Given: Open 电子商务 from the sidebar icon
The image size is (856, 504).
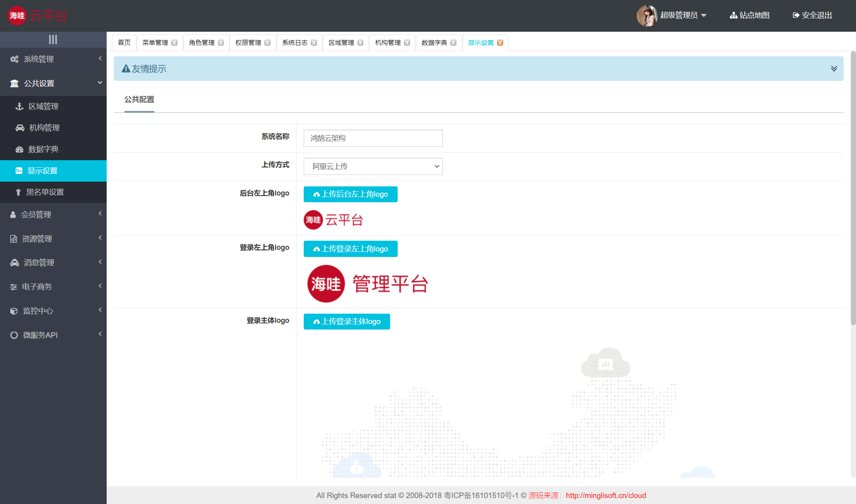Looking at the screenshot, I should (x=13, y=286).
